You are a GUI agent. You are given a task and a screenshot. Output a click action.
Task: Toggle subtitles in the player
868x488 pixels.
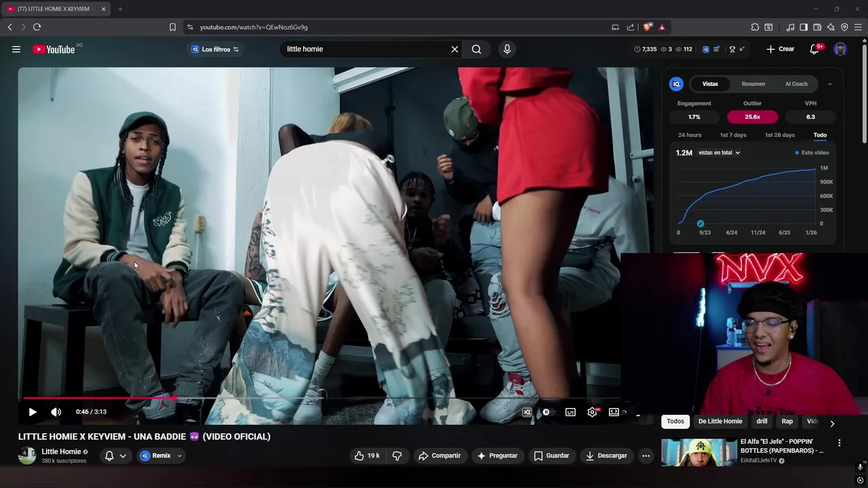(x=570, y=412)
